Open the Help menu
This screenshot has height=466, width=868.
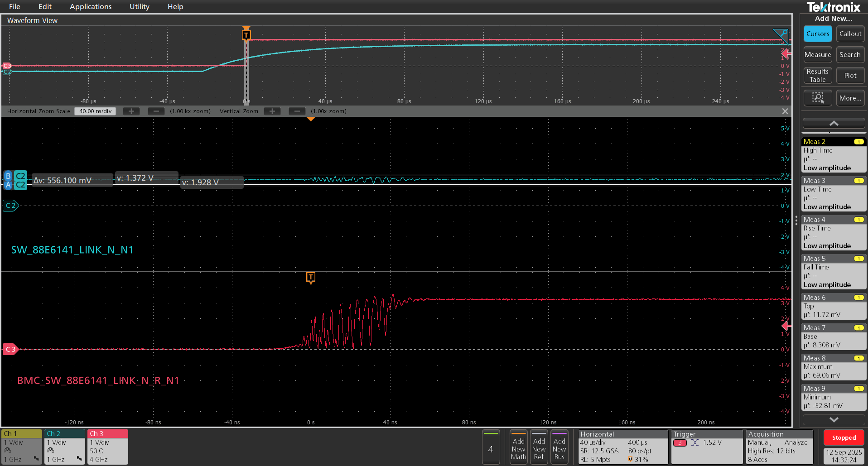[175, 6]
